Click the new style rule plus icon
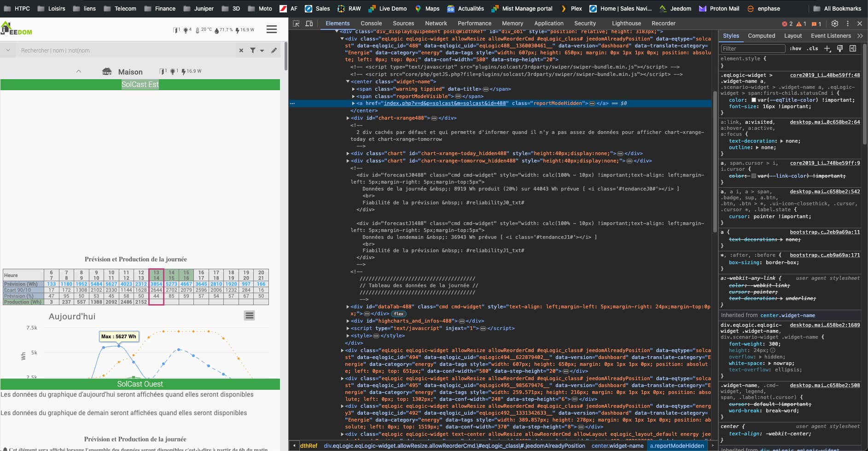 click(827, 48)
